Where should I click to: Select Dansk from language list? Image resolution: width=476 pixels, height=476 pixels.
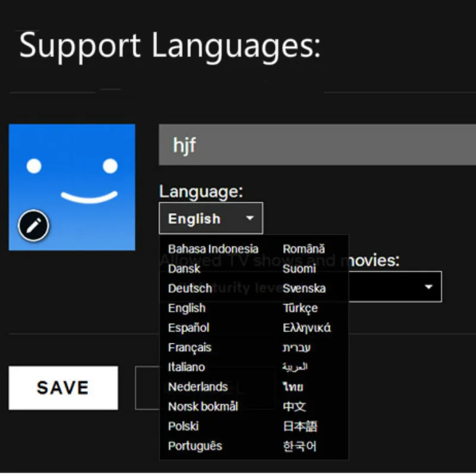coord(184,269)
